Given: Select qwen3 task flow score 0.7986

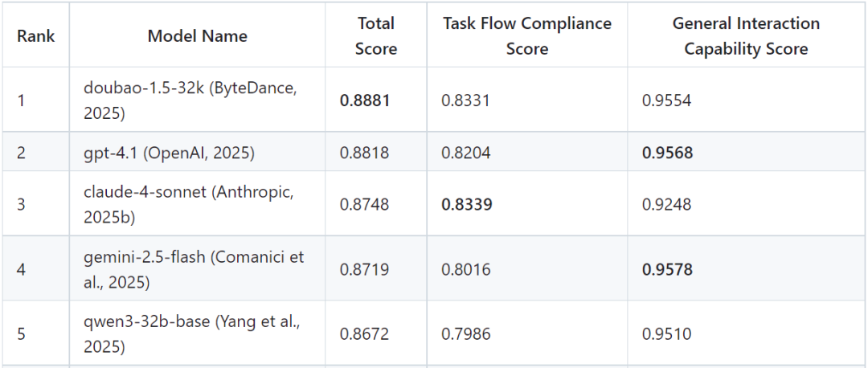Looking at the screenshot, I should [465, 333].
